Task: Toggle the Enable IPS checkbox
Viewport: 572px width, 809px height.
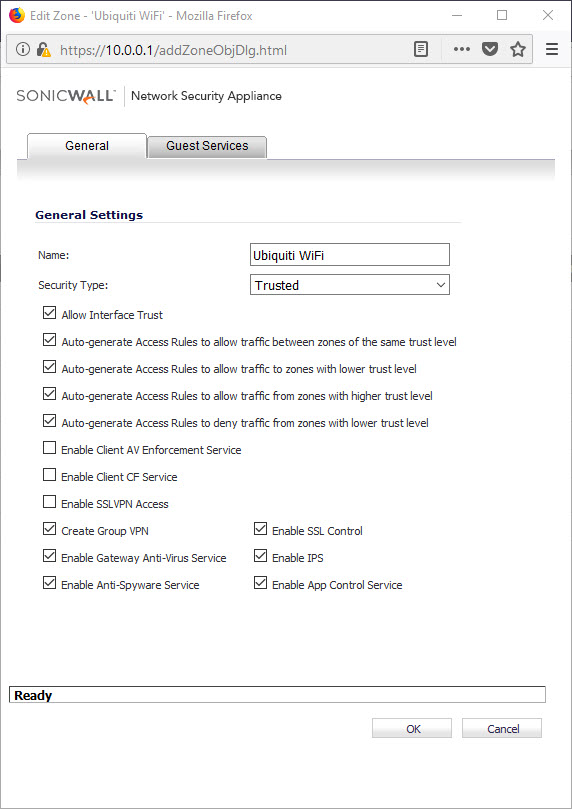Action: click(260, 556)
